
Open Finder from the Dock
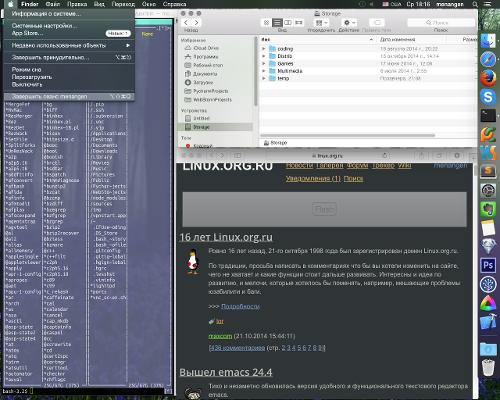pos(488,41)
